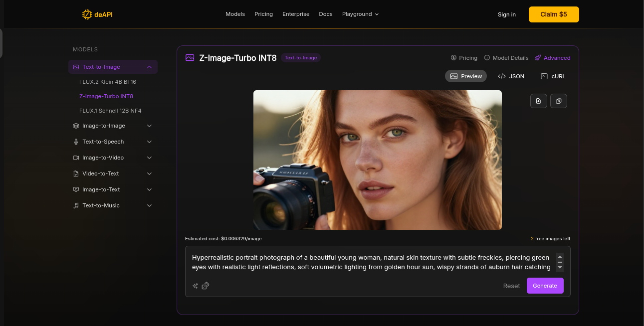
Task: Click the prompt scrollbar thumb
Action: pyautogui.click(x=560, y=262)
